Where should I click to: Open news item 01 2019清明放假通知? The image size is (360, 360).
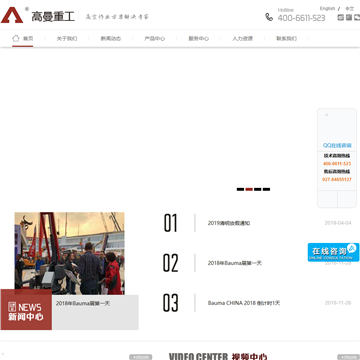coord(229,223)
